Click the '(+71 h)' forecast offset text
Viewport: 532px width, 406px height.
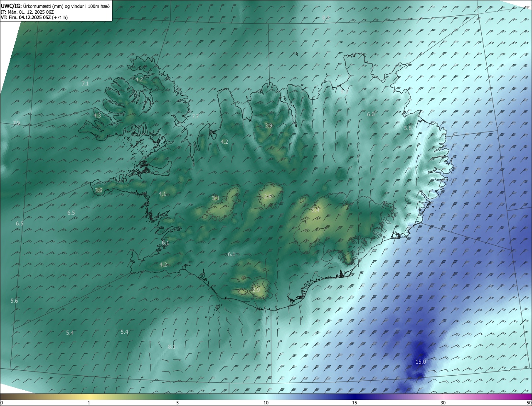coord(60,17)
